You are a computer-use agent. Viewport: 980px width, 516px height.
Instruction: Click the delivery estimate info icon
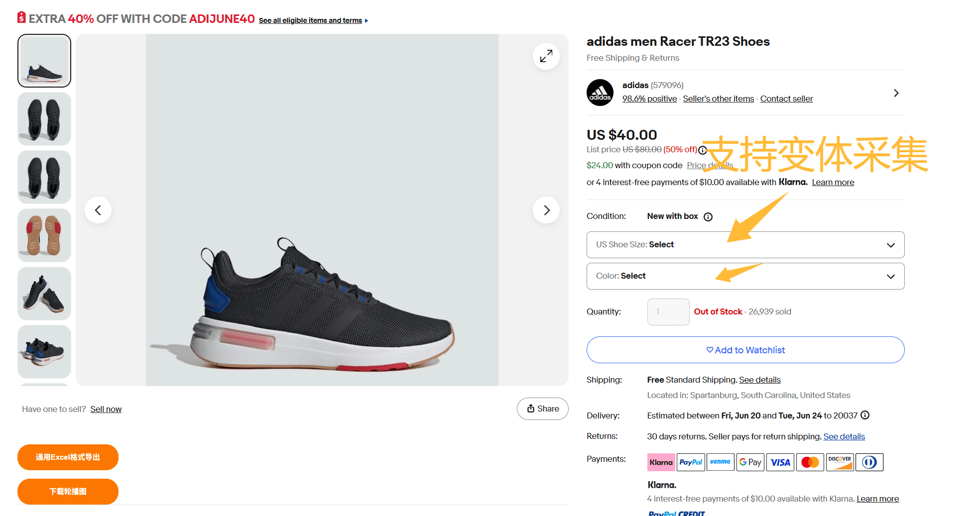click(865, 415)
